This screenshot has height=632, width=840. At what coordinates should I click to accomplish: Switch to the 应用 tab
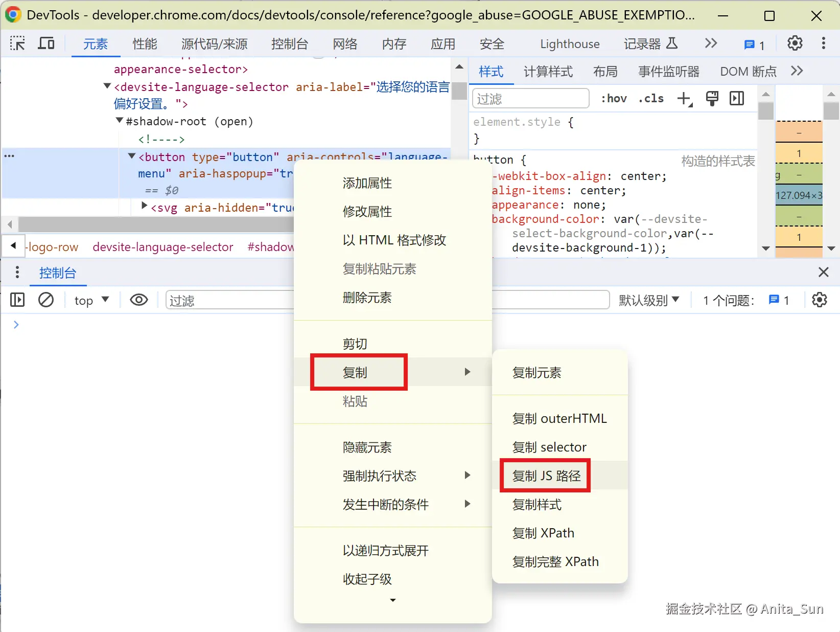coord(443,44)
